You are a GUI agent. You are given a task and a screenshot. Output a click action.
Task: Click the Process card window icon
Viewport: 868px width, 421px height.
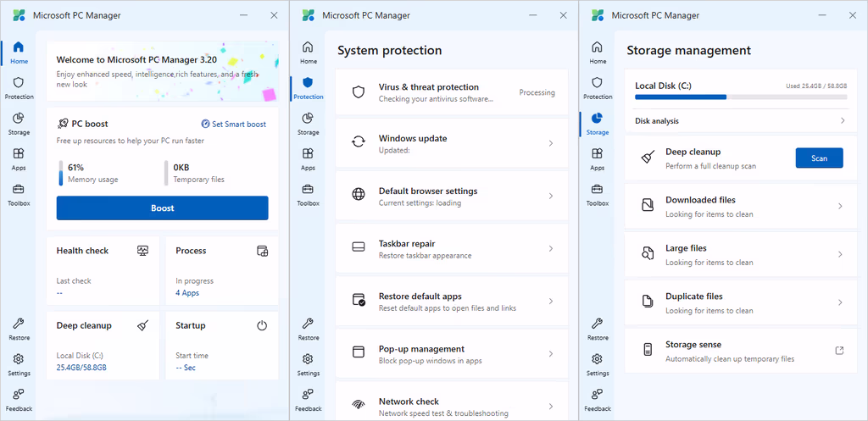(262, 251)
